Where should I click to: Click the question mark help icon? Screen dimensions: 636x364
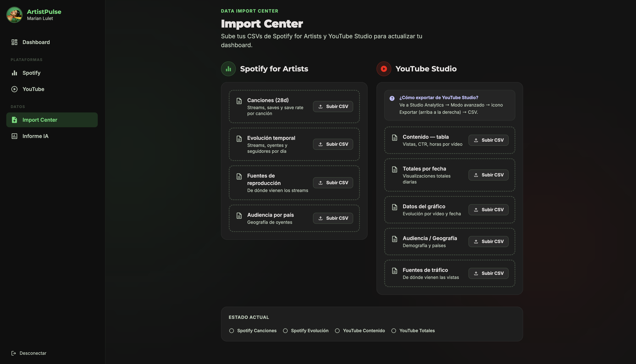point(392,98)
